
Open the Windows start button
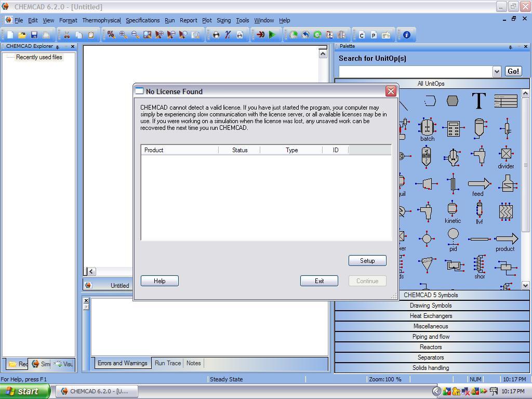click(24, 391)
